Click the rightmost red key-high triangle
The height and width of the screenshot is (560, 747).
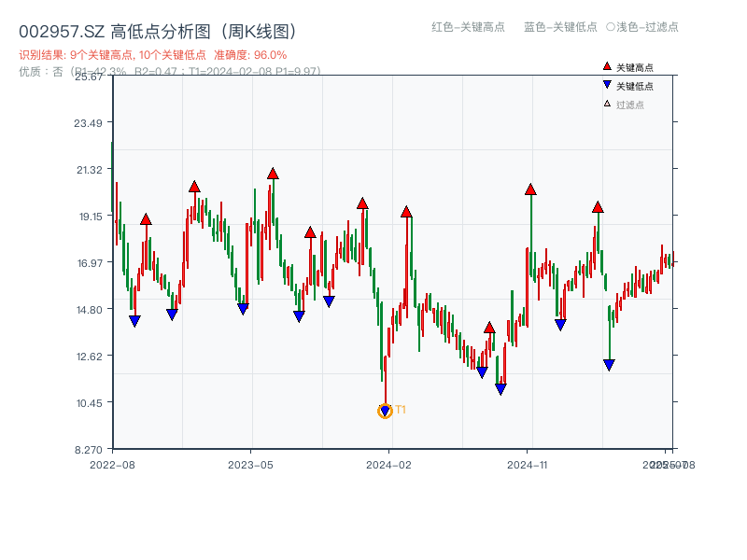[x=596, y=207]
